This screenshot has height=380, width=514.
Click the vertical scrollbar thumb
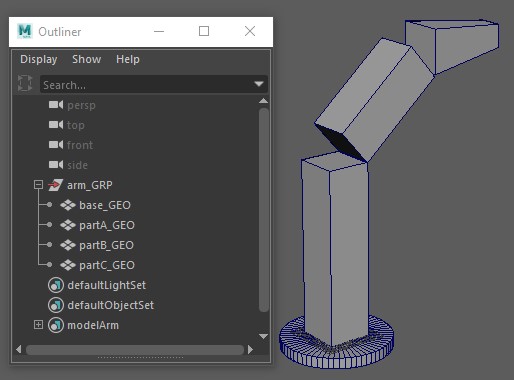[x=264, y=210]
